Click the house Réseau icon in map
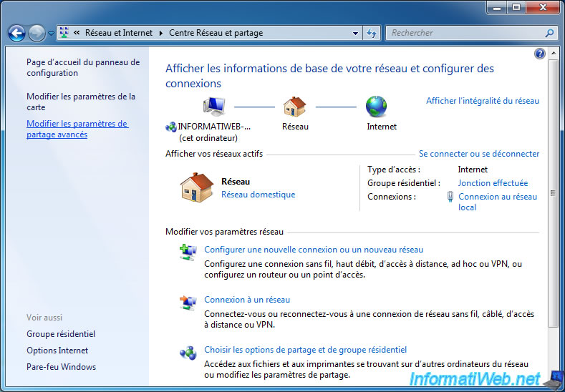565x392 pixels. point(295,107)
